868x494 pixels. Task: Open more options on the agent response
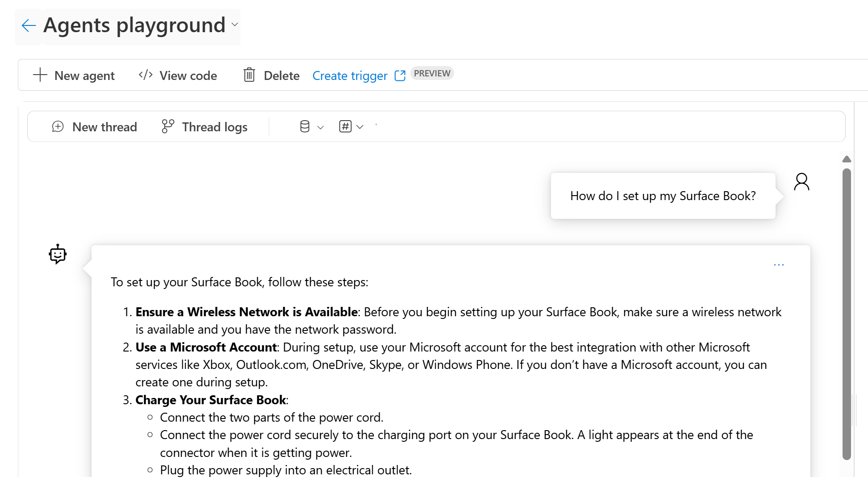click(779, 264)
